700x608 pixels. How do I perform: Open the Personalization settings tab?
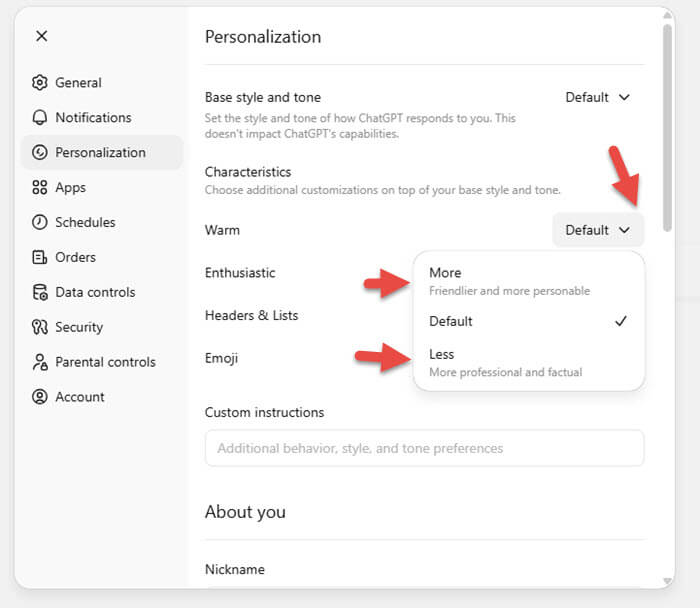point(100,153)
